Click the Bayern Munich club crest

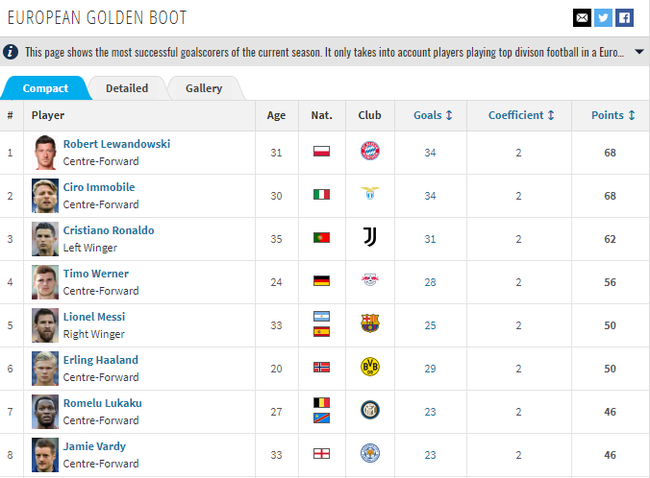[x=370, y=152]
